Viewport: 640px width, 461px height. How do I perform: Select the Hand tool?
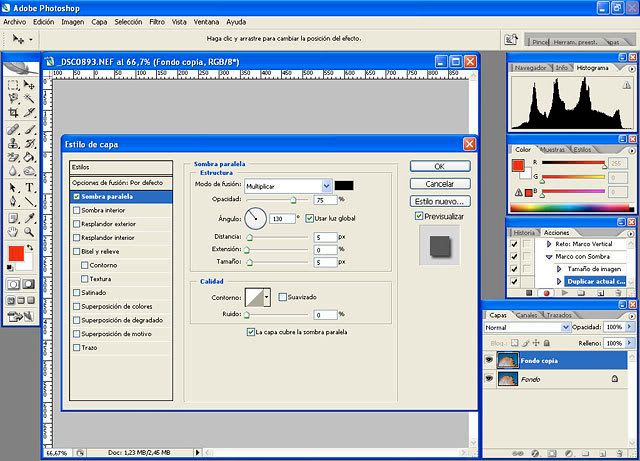pyautogui.click(x=13, y=232)
